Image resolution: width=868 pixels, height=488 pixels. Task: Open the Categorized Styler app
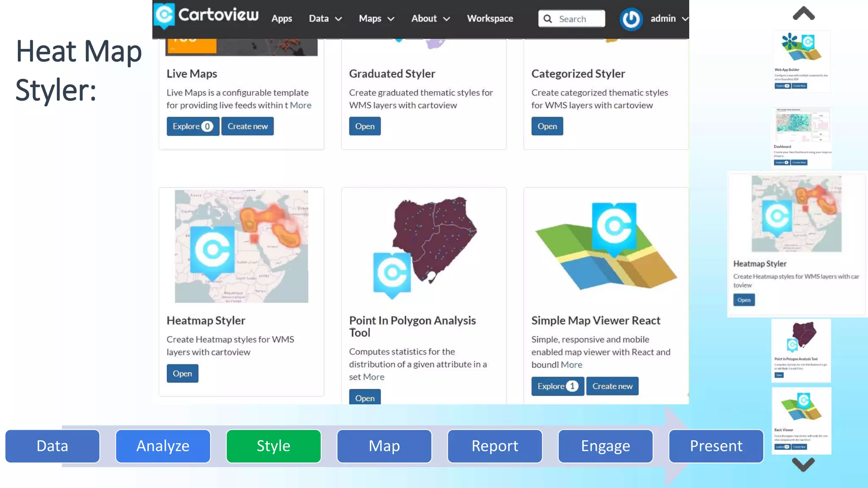pos(547,126)
